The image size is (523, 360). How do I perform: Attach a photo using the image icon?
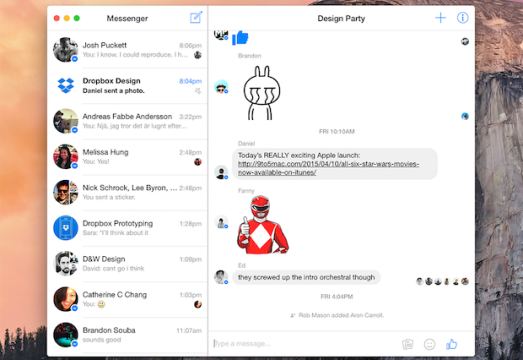pos(408,344)
